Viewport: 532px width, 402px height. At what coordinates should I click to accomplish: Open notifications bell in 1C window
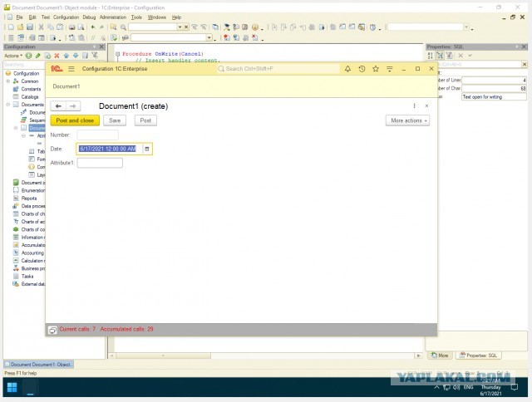[347, 69]
